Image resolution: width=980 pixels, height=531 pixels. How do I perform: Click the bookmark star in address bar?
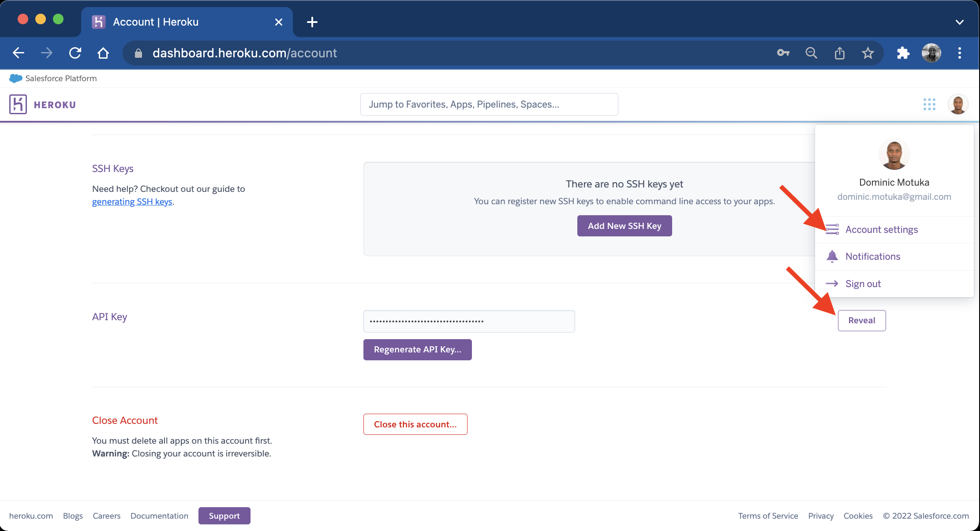tap(868, 52)
